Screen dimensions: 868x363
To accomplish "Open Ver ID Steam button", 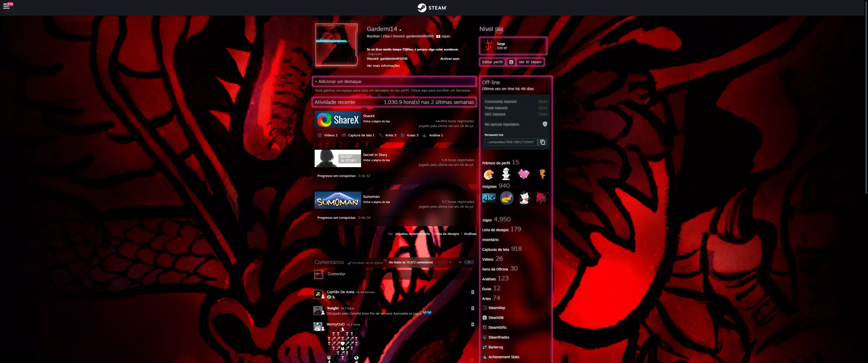I will [x=530, y=62].
